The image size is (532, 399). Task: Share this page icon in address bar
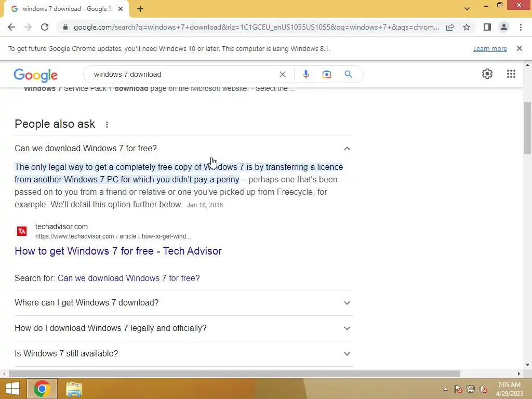450,27
